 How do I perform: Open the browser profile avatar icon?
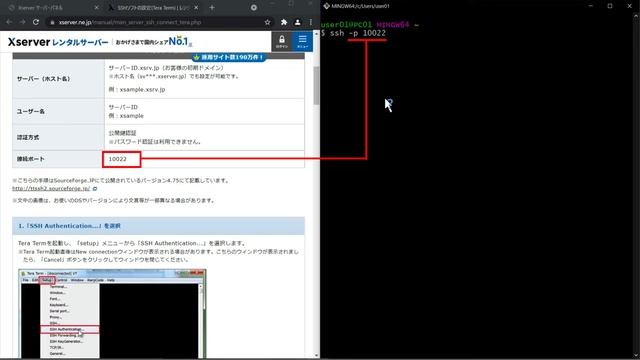pyautogui.click(x=298, y=22)
